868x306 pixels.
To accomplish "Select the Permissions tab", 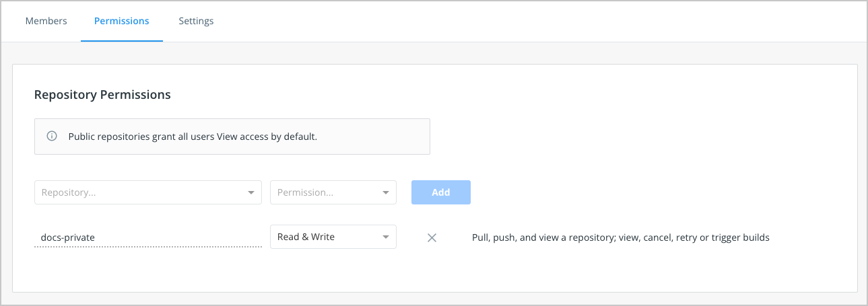I will tap(121, 21).
